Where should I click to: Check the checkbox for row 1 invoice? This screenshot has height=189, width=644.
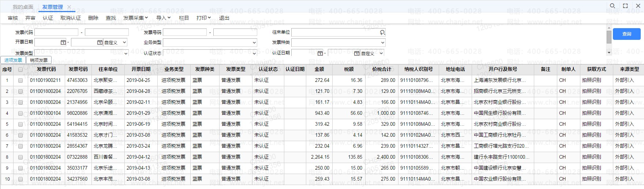pyautogui.click(x=20, y=80)
